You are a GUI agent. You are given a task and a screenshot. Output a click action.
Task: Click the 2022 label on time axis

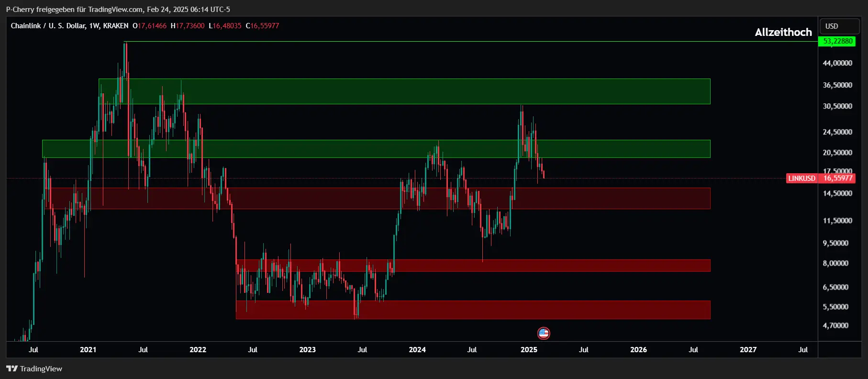[x=198, y=350]
